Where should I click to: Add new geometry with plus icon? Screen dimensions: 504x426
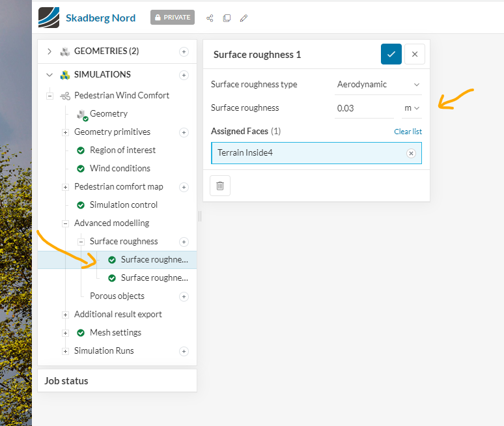point(184,51)
